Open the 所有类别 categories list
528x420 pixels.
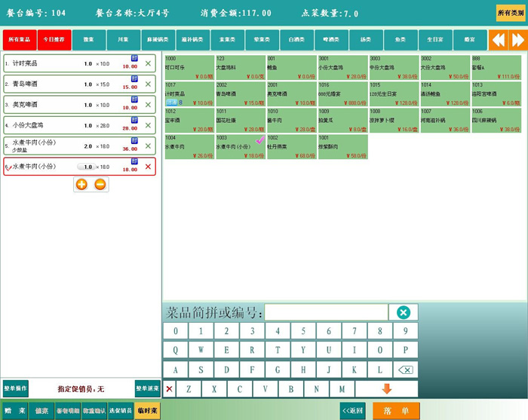510,13
